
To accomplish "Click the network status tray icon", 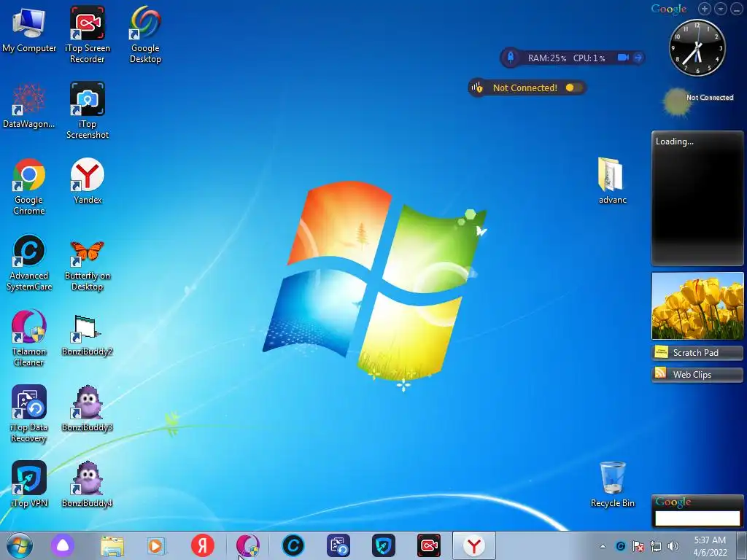I will (656, 546).
